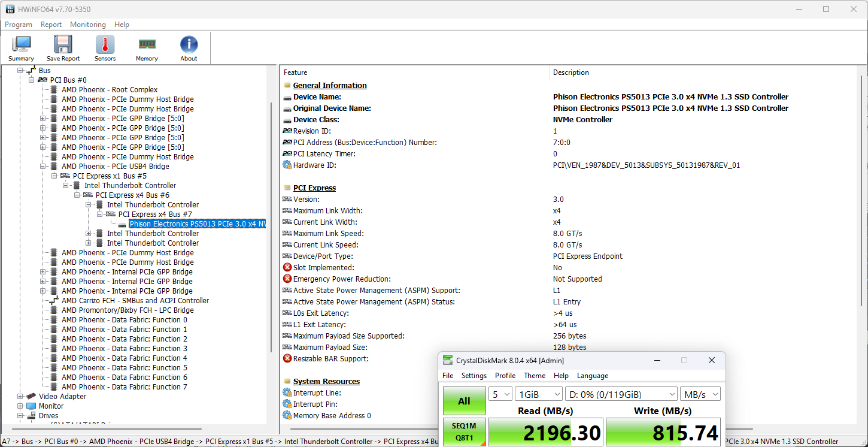Image resolution: width=868 pixels, height=447 pixels.
Task: Open the Monitoring menu
Action: (x=88, y=25)
